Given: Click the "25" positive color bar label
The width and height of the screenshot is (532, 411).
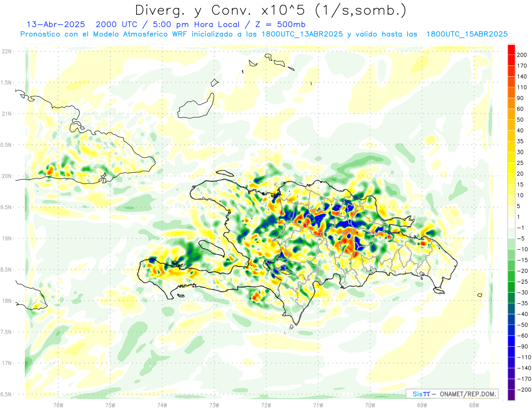Looking at the screenshot, I should coord(520,163).
